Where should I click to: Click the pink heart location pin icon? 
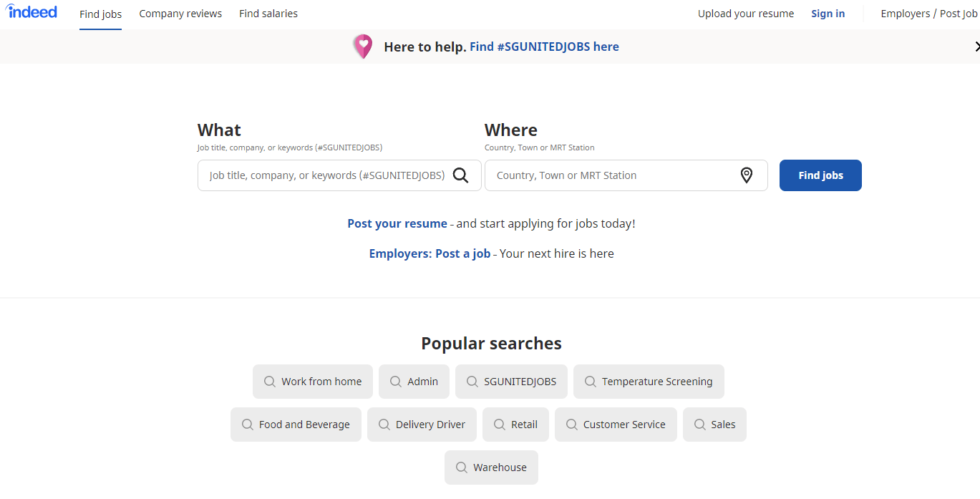click(364, 47)
